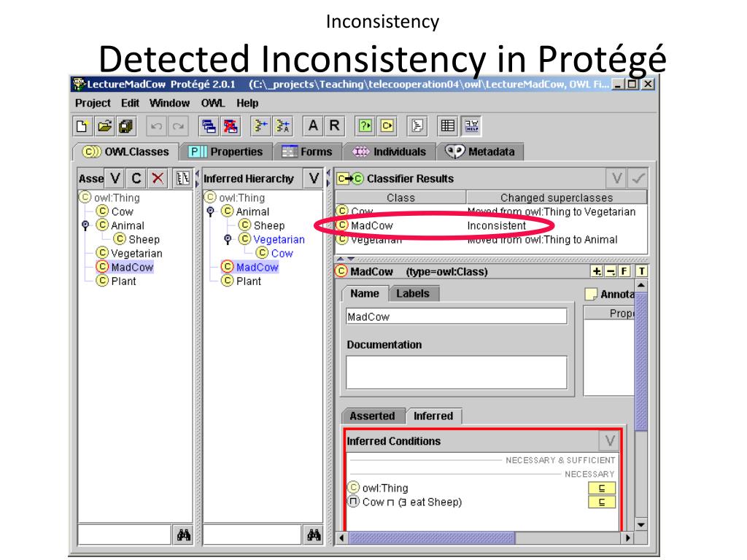Click the Class column header
Image resolution: width=747 pixels, height=560 pixels.
pyautogui.click(x=400, y=197)
